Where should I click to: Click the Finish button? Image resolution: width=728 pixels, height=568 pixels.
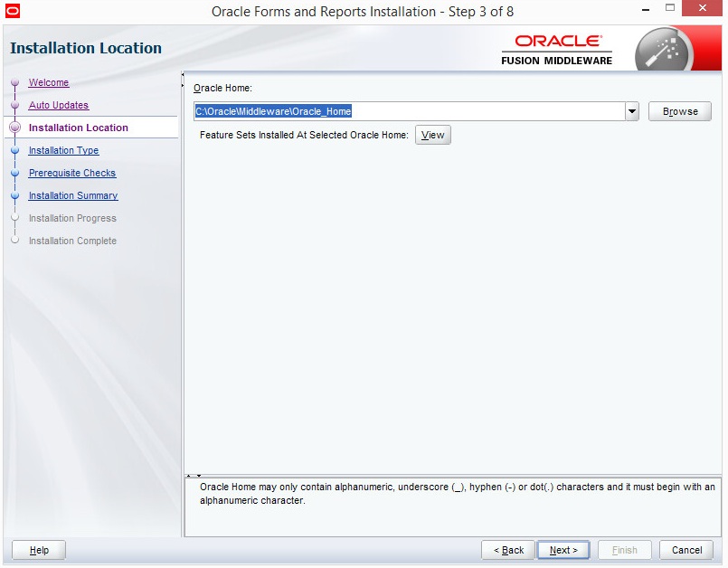pos(625,550)
